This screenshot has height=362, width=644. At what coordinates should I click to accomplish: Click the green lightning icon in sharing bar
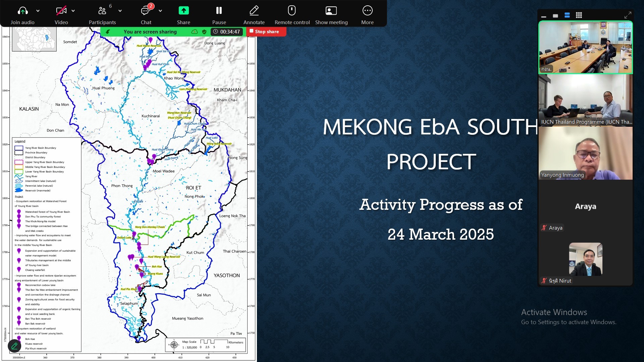point(108,32)
